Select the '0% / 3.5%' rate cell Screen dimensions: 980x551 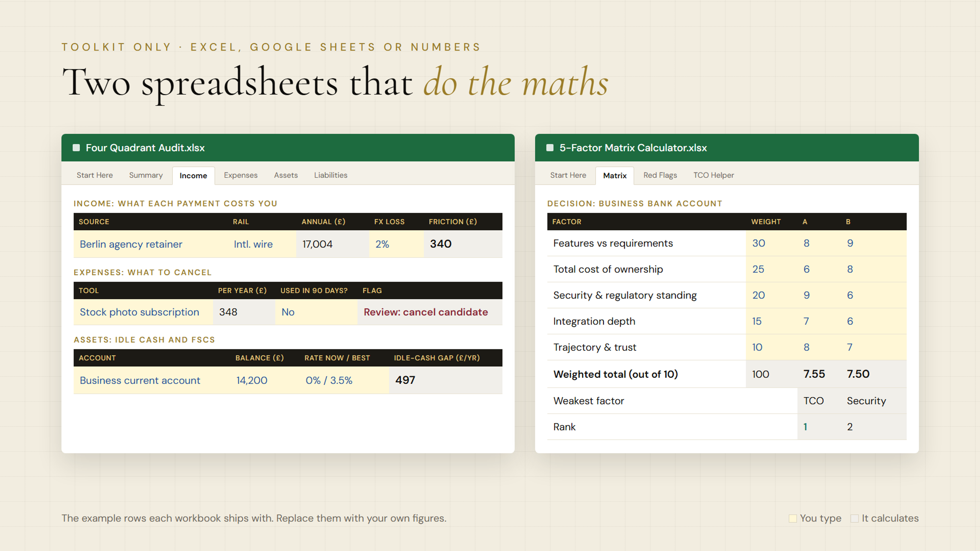point(344,380)
